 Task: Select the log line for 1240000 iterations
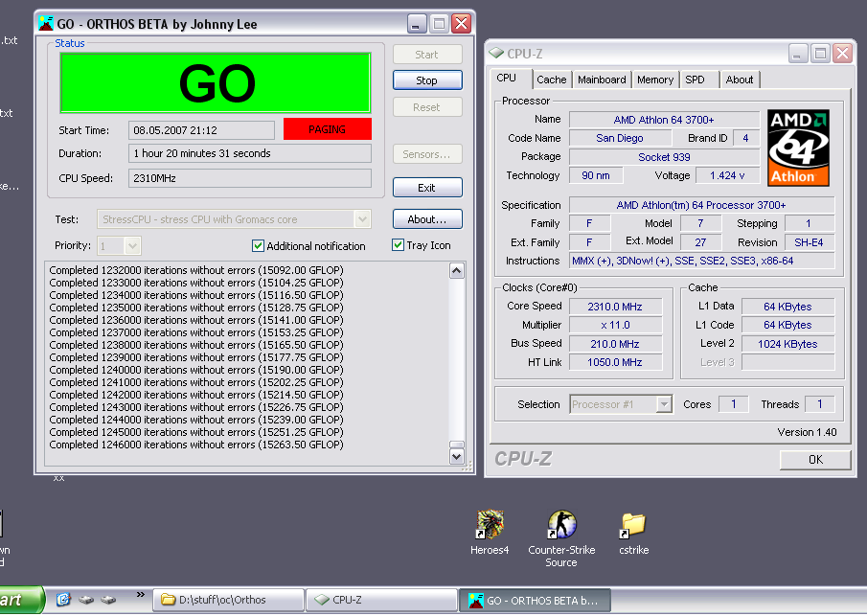(x=196, y=370)
